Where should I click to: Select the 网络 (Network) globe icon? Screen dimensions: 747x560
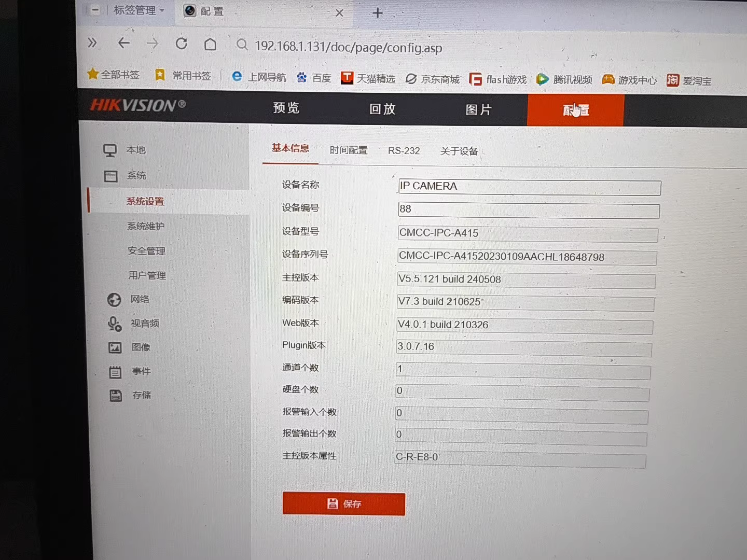[114, 299]
